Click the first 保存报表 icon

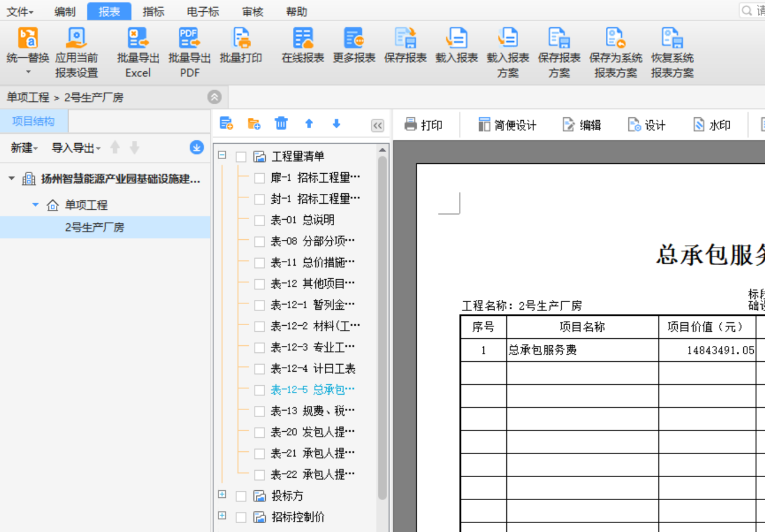coord(405,39)
